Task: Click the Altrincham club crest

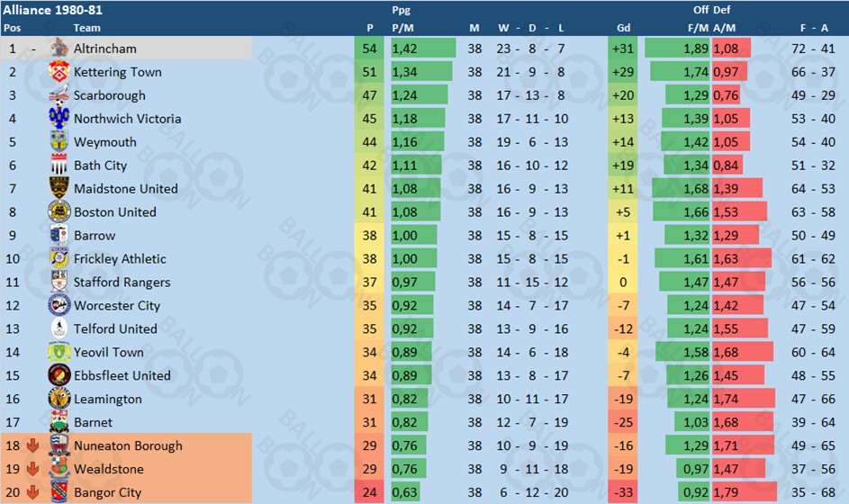Action: point(59,49)
